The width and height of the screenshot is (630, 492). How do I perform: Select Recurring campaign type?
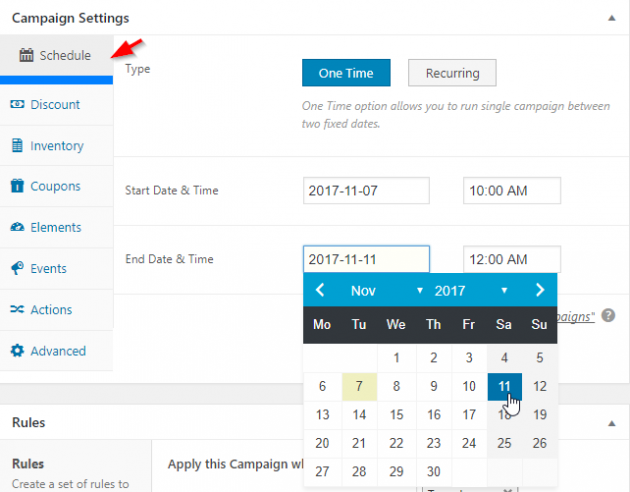click(x=452, y=73)
